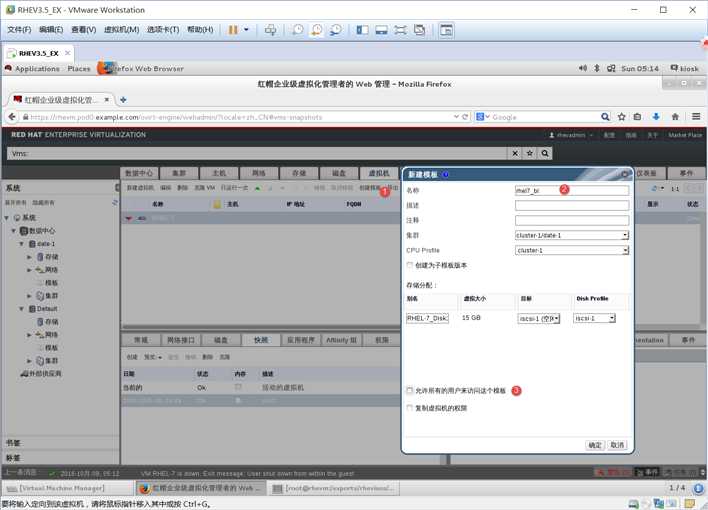
Task: Open CPU Profile cluster-1 dropdown
Action: click(x=572, y=250)
